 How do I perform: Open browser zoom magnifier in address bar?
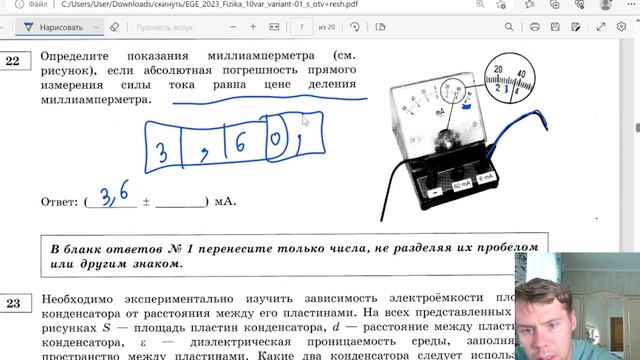(x=480, y=4)
